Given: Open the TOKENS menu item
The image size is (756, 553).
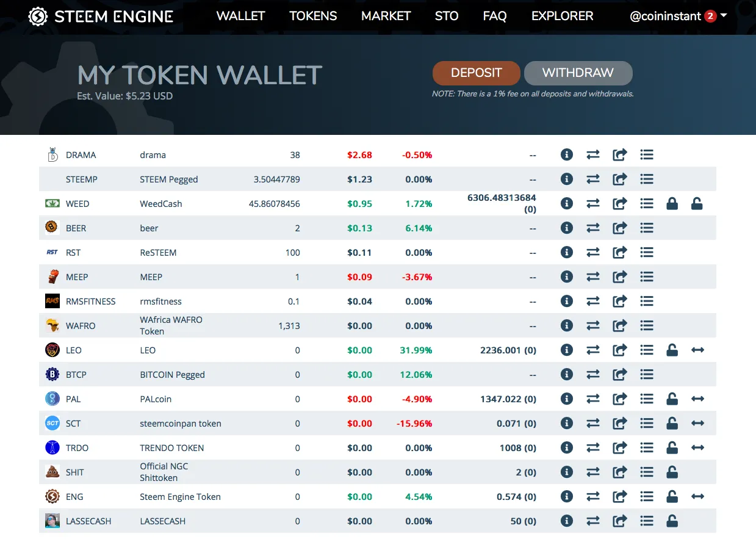Looking at the screenshot, I should click(313, 16).
